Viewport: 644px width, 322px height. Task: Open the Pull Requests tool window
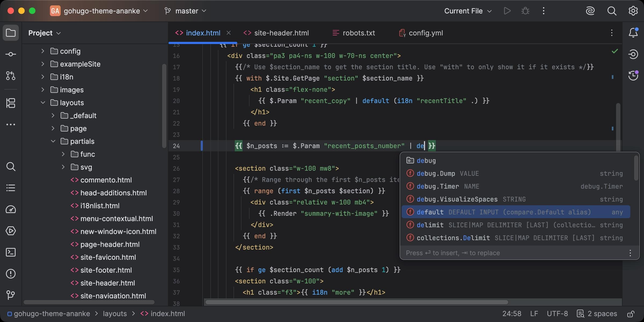[11, 76]
